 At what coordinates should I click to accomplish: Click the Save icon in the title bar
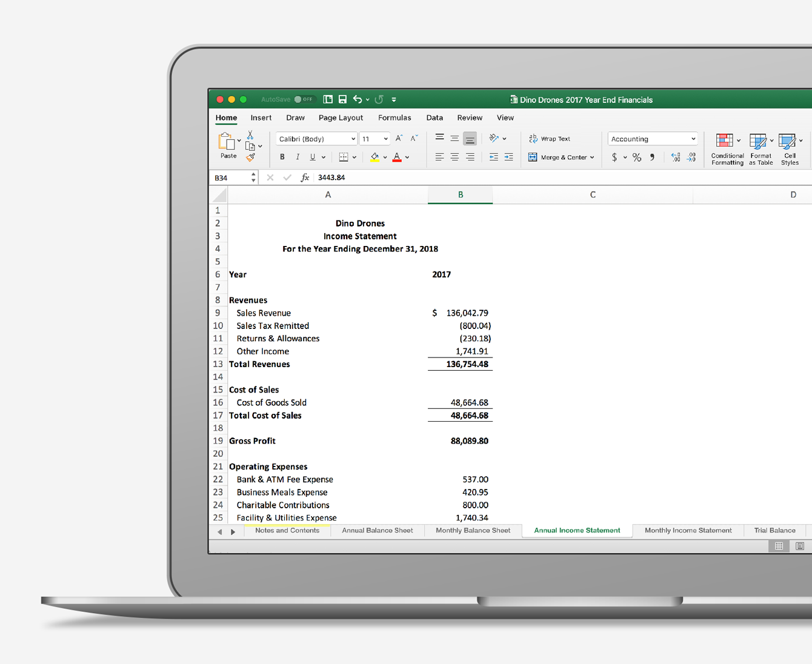pos(342,99)
